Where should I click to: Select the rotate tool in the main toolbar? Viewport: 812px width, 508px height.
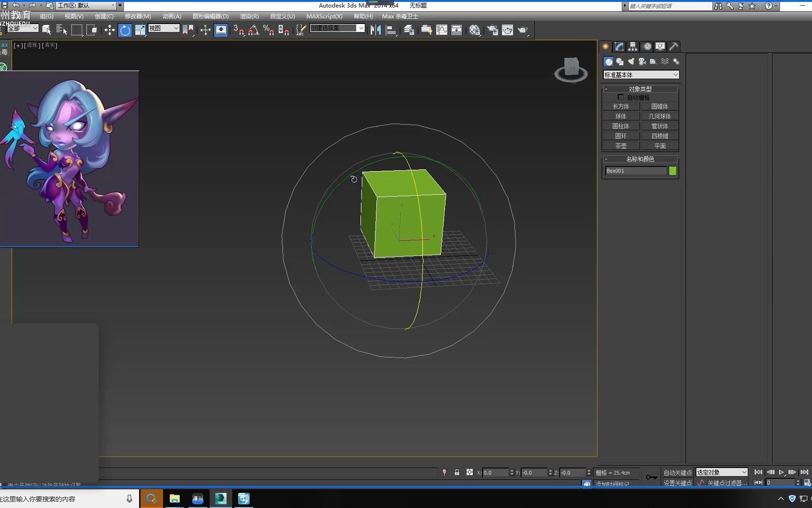[125, 30]
